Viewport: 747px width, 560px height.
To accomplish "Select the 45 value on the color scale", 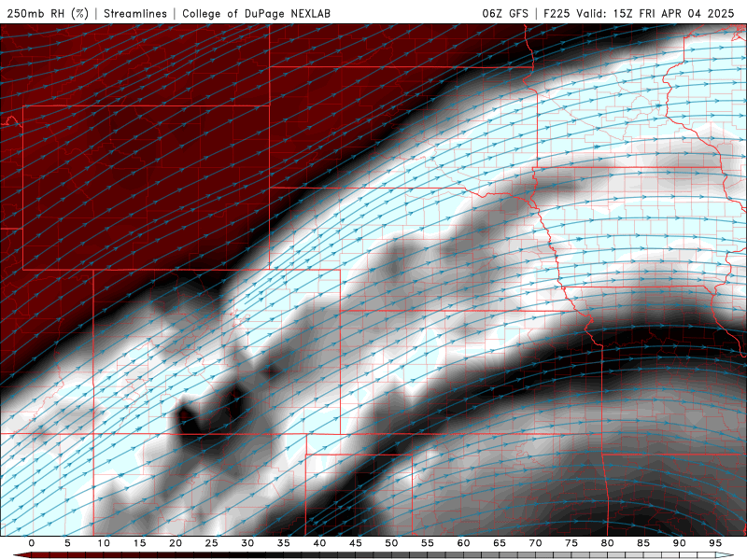I will 356,543.
